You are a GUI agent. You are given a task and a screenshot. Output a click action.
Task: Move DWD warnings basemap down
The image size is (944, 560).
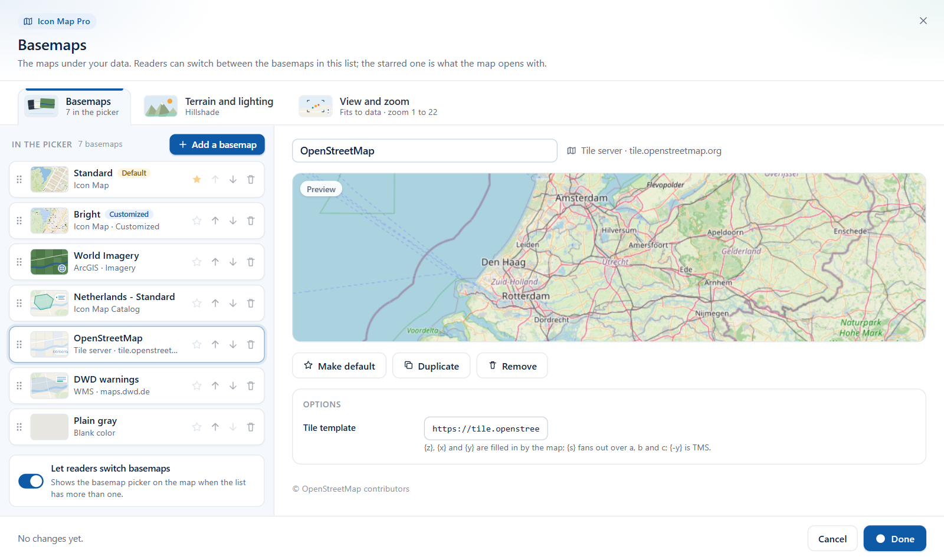pyautogui.click(x=233, y=386)
